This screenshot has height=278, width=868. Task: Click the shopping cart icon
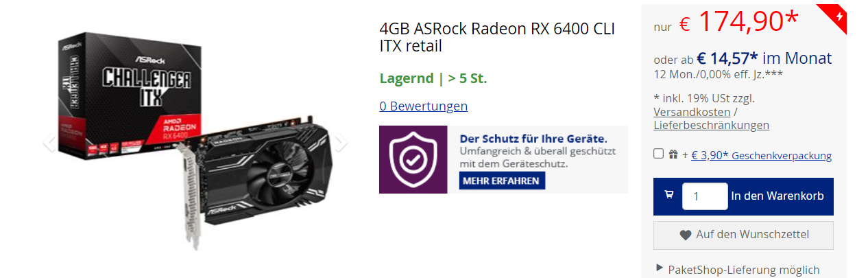[x=668, y=195]
